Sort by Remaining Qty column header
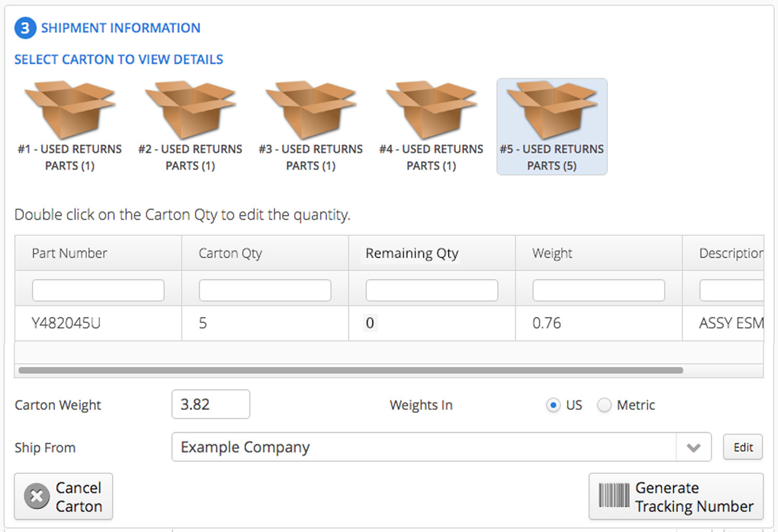Screen dimensions: 778x532 [432, 253]
